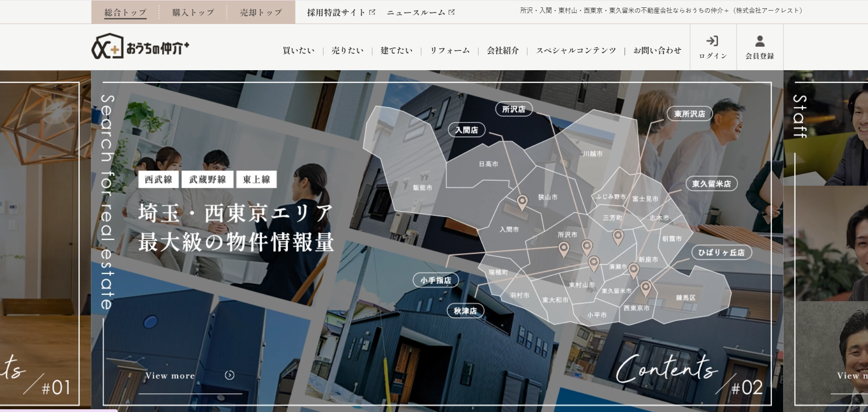Click the 練馬区 area on the map

[686, 298]
